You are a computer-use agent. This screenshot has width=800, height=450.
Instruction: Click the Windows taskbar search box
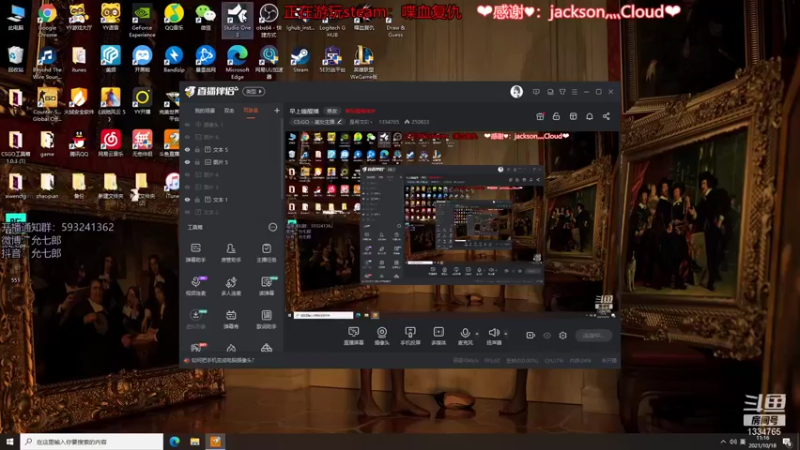pos(92,441)
